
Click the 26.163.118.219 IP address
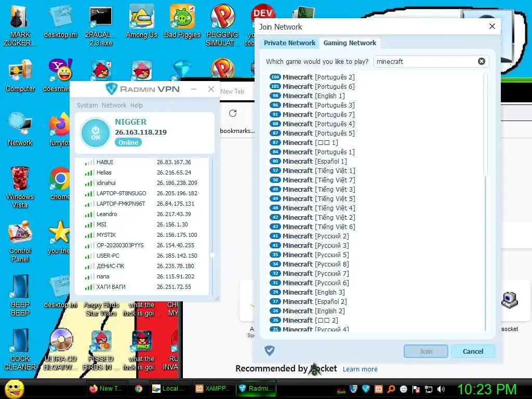click(141, 132)
